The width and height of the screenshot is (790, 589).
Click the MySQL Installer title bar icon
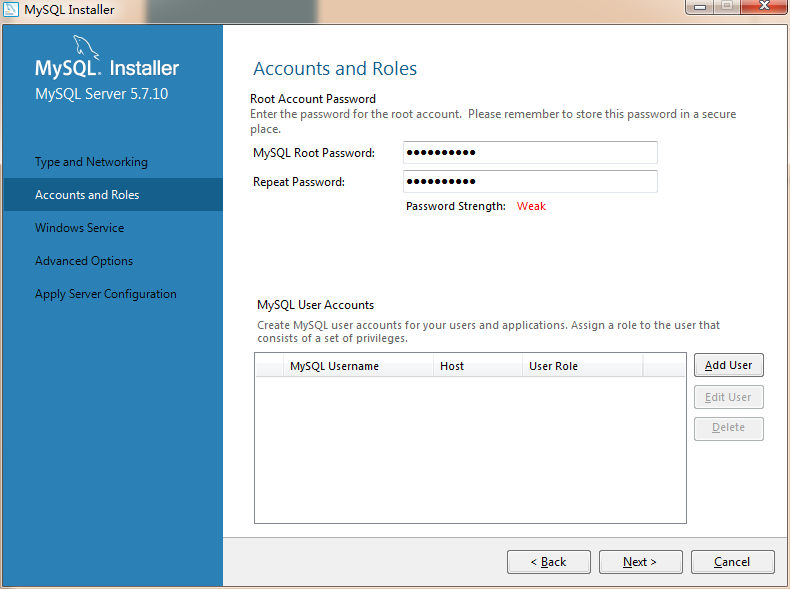tap(12, 10)
